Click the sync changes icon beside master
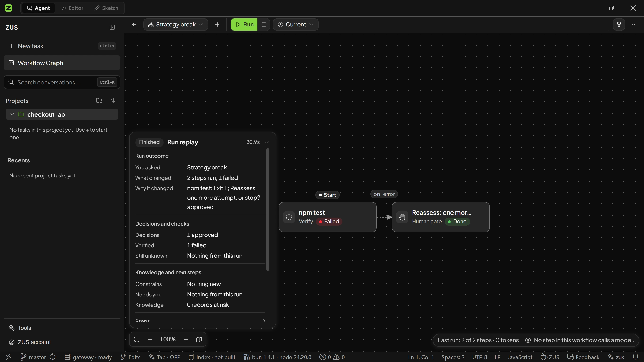This screenshot has height=362, width=644. [x=53, y=357]
